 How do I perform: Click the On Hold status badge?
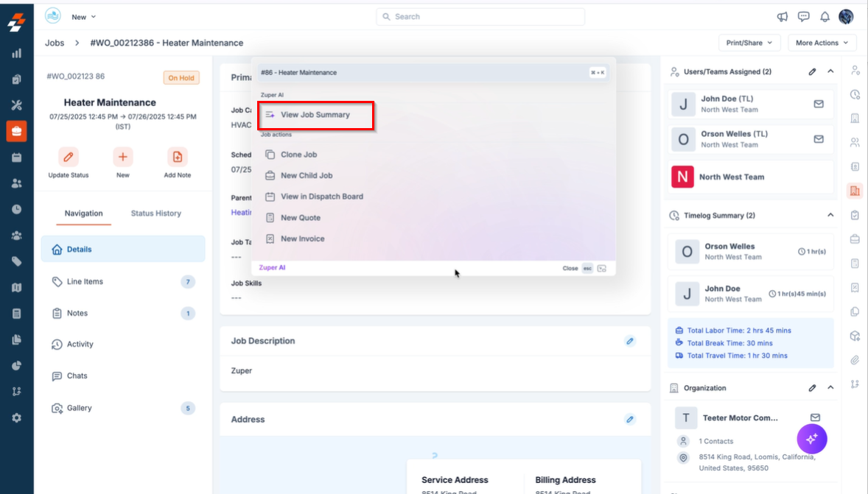[181, 78]
